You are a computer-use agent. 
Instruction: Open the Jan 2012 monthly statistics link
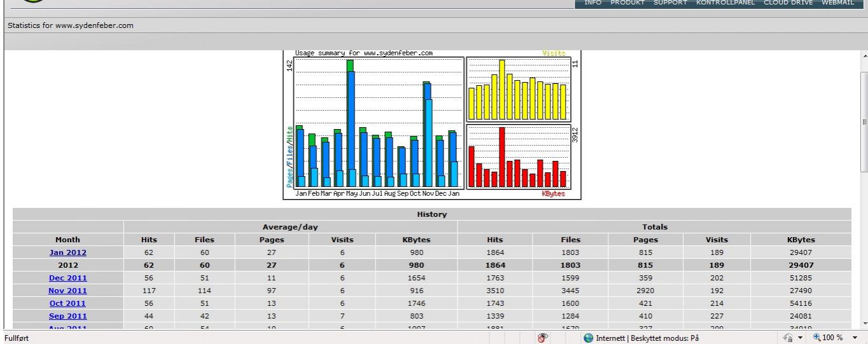(x=67, y=252)
